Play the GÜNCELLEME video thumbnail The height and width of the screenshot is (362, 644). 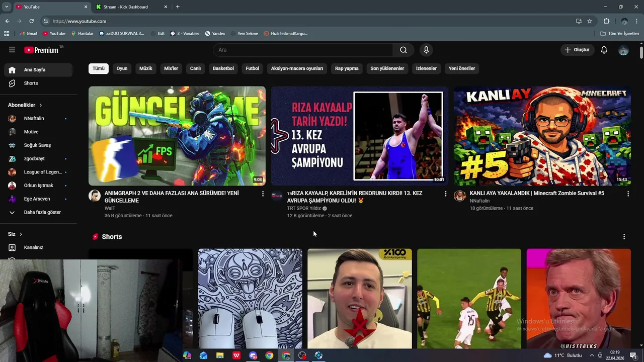pyautogui.click(x=177, y=136)
